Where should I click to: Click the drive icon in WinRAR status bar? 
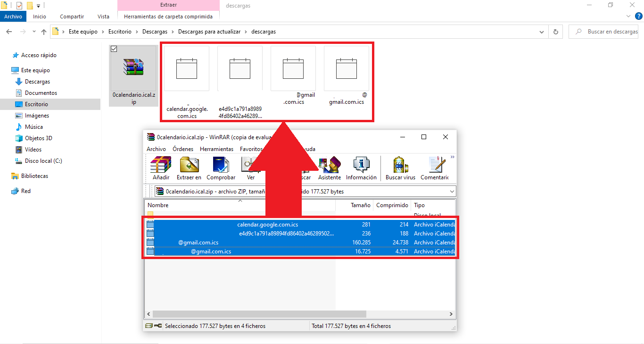[149, 326]
